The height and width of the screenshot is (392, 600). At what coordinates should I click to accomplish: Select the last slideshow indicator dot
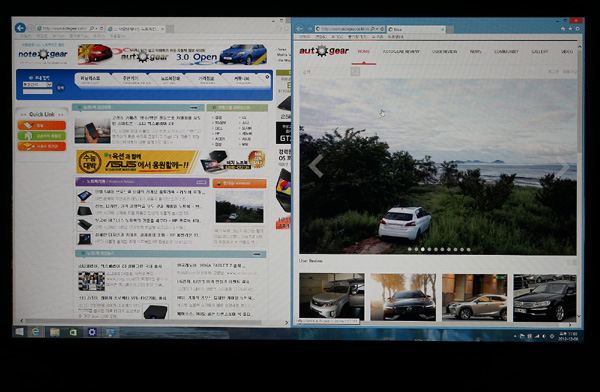tap(468, 249)
